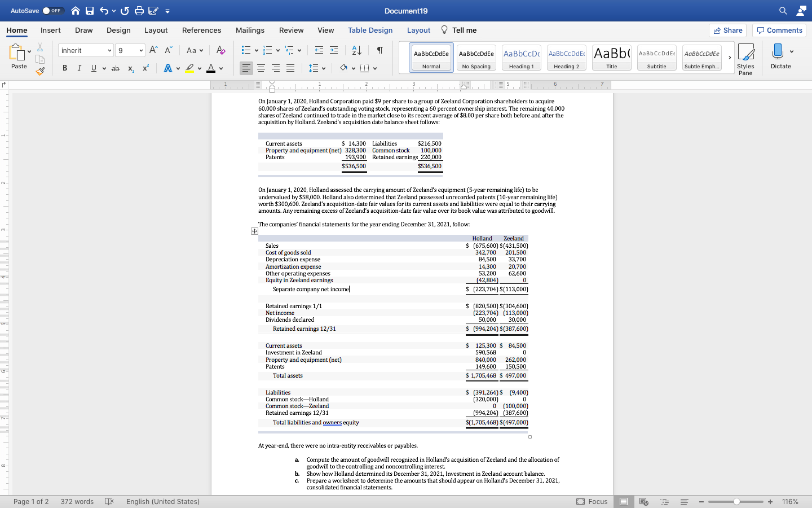The height and width of the screenshot is (508, 812).
Task: Click the search icon in the title bar
Action: point(782,10)
